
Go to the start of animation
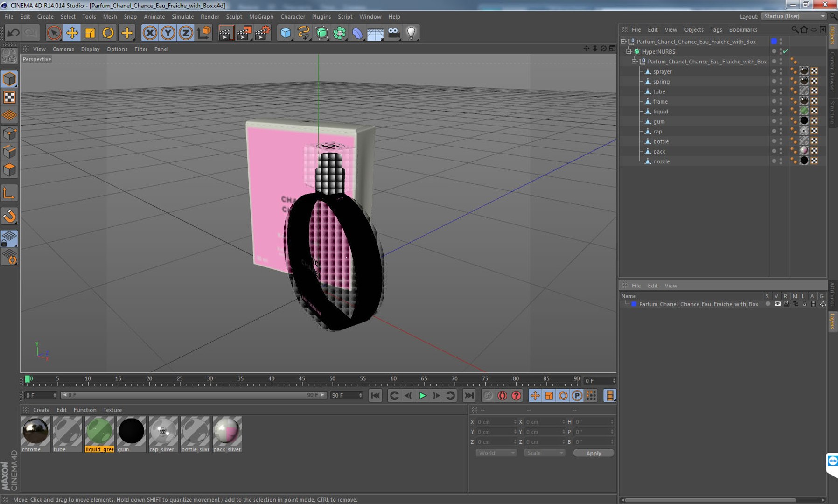click(375, 396)
